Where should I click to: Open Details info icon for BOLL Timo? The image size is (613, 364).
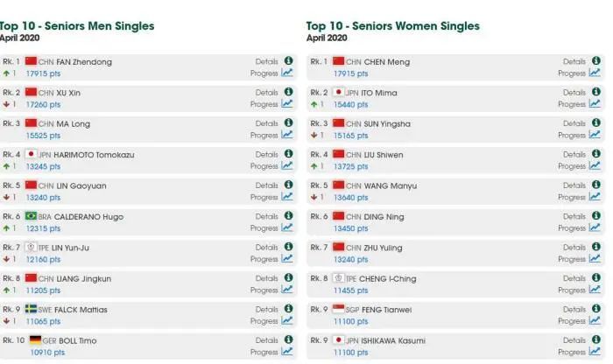click(x=288, y=339)
